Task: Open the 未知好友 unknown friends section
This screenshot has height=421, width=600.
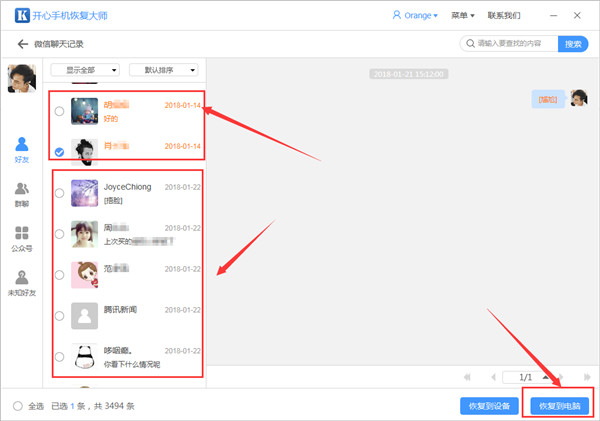Action: [x=21, y=283]
